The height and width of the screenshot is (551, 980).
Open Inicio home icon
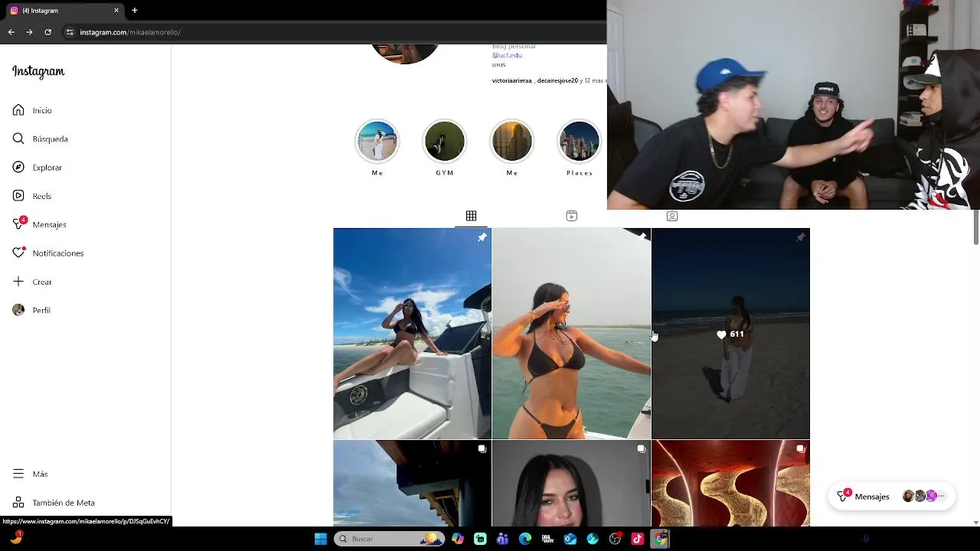18,110
